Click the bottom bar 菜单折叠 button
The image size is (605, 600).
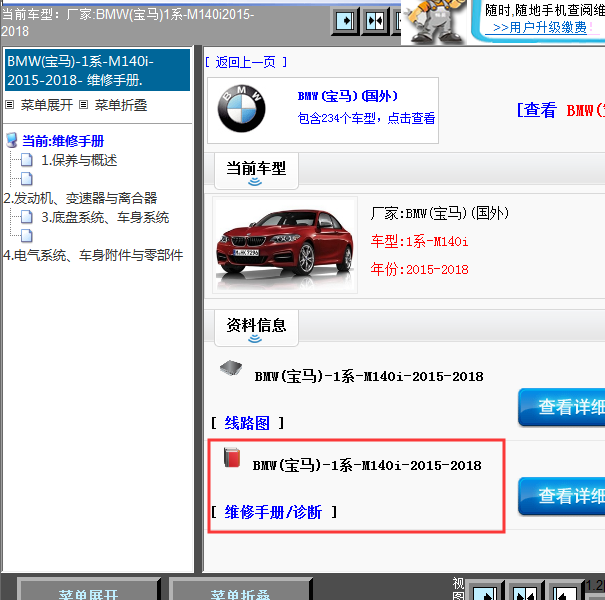pyautogui.click(x=240, y=589)
